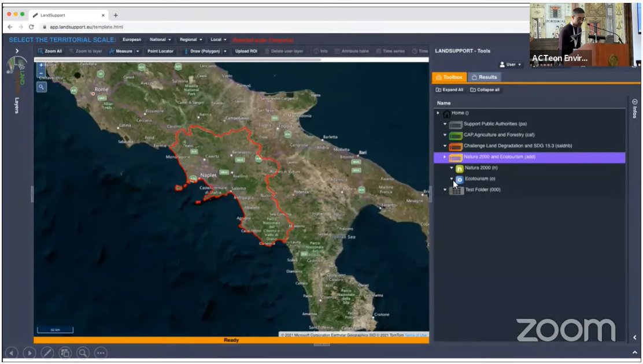Screen dimensions: 643x364
Task: Select the Point Locator tool
Action: click(160, 51)
